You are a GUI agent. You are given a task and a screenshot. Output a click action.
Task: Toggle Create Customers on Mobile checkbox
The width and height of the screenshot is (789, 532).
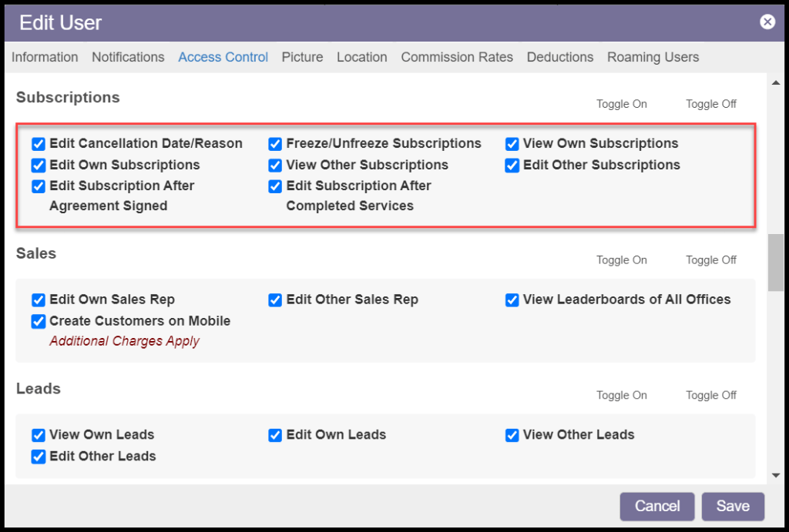tap(39, 322)
